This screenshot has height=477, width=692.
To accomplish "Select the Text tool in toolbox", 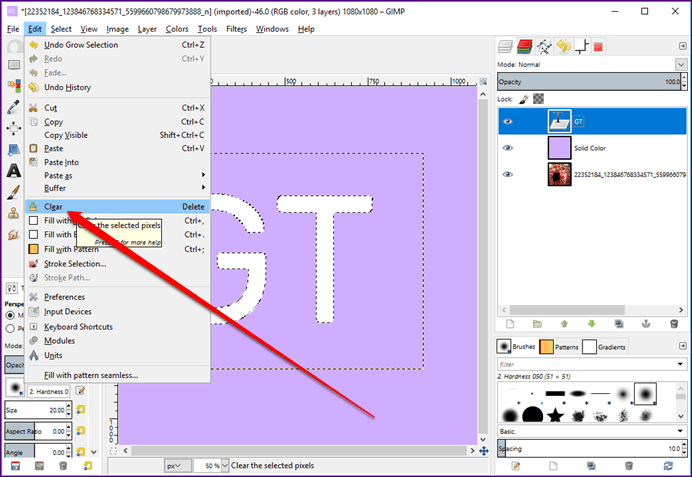I will click(x=14, y=171).
